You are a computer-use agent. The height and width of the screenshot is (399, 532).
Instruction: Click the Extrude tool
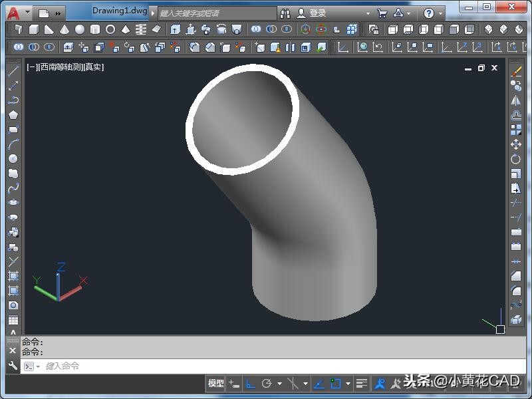175,30
